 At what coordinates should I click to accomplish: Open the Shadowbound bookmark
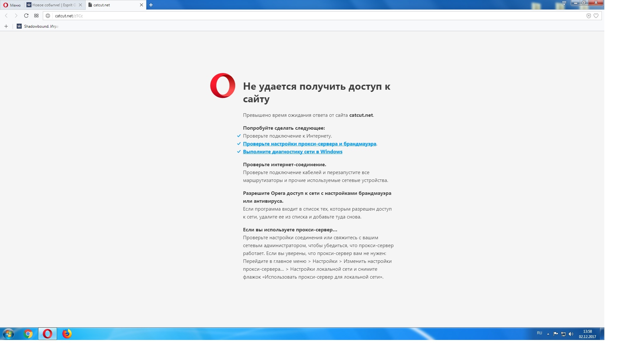point(38,26)
